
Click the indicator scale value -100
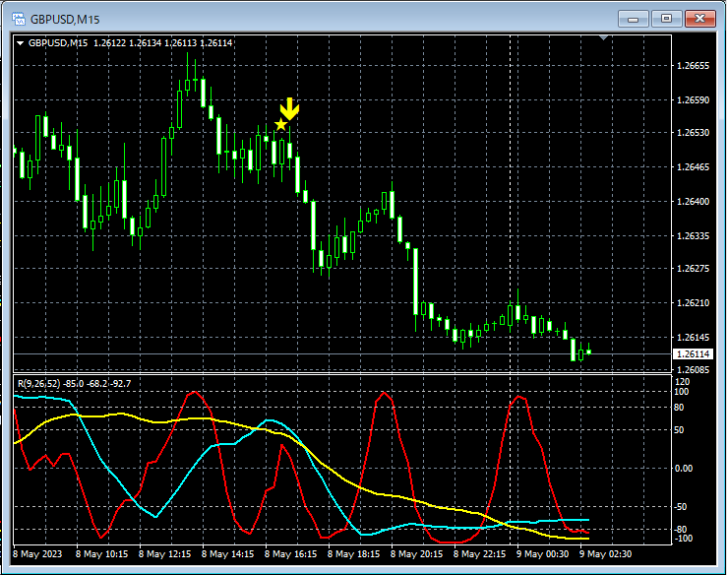click(684, 539)
